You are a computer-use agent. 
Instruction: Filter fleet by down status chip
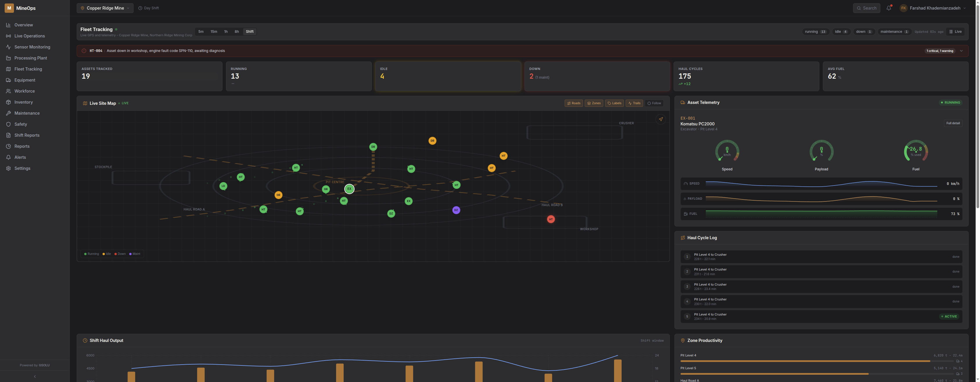coord(864,32)
